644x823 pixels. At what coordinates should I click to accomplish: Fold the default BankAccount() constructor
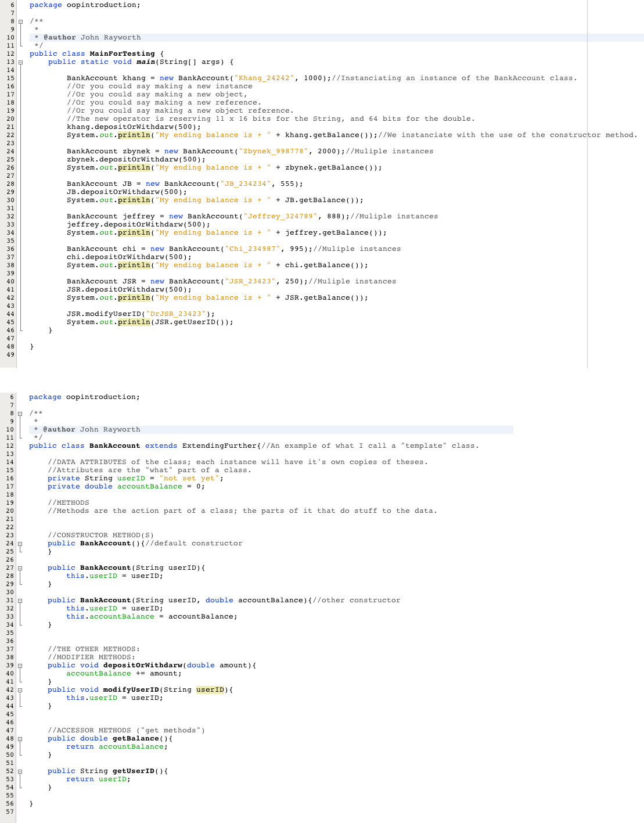(20, 544)
